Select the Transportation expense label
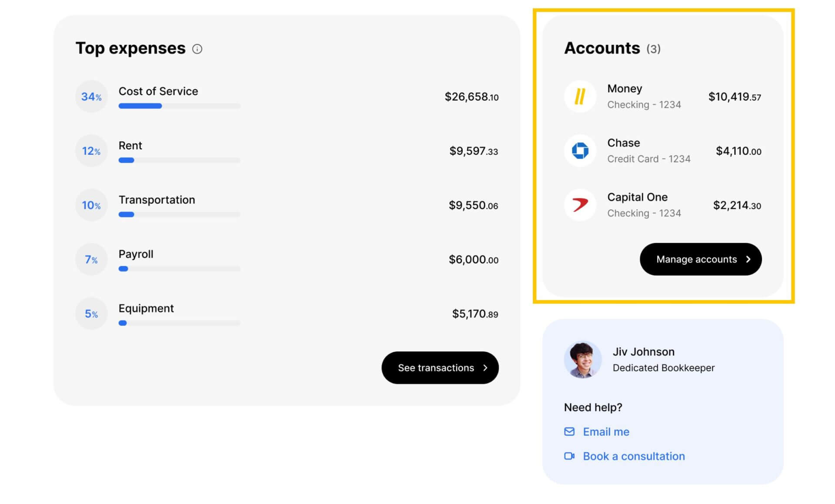The image size is (835, 504). tap(157, 200)
